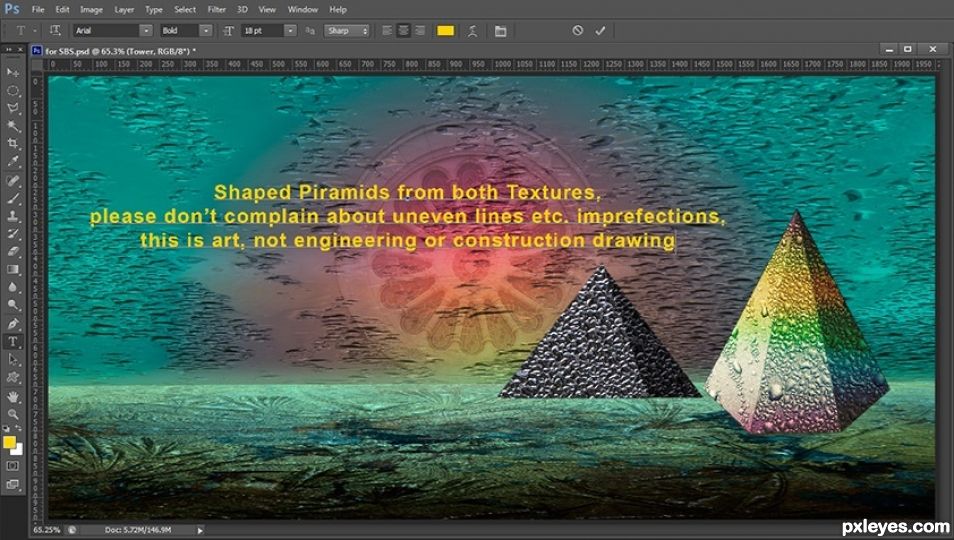The height and width of the screenshot is (540, 954).
Task: Center align text
Action: [403, 30]
